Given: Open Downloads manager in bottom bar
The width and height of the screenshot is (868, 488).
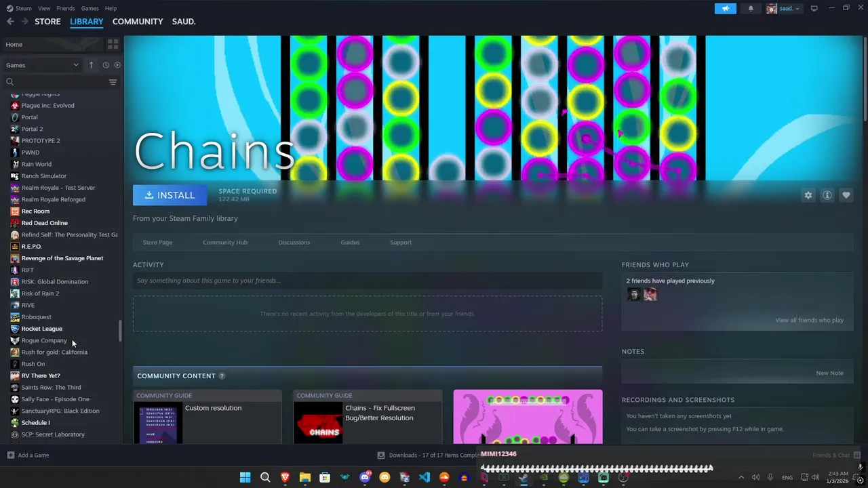Looking at the screenshot, I should pos(429,455).
